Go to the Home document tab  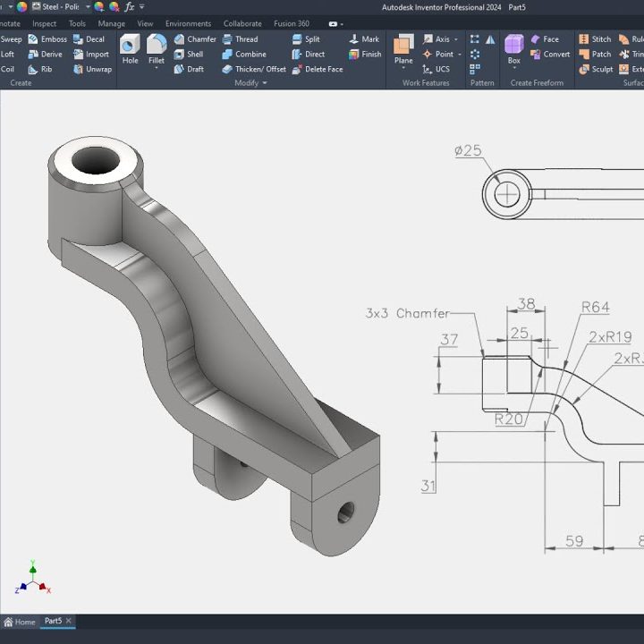pyautogui.click(x=20, y=622)
